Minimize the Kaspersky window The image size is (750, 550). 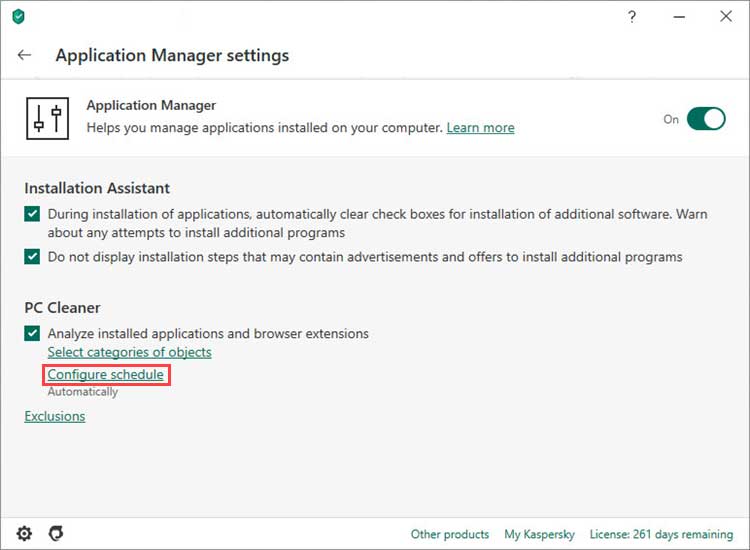[679, 17]
